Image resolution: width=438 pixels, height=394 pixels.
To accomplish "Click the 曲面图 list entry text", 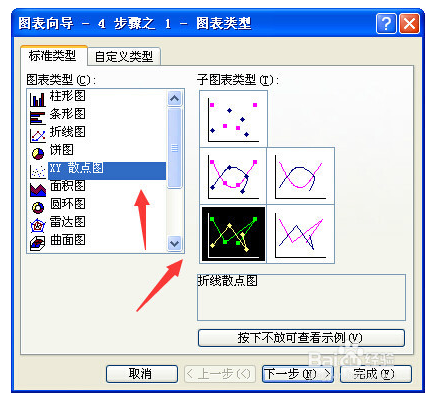I will [68, 240].
